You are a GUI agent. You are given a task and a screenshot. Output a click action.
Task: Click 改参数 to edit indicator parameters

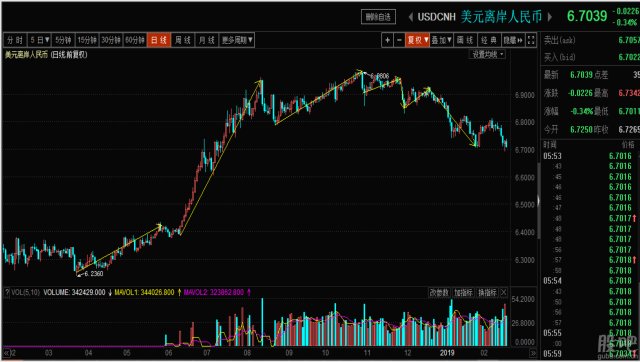[x=439, y=292]
